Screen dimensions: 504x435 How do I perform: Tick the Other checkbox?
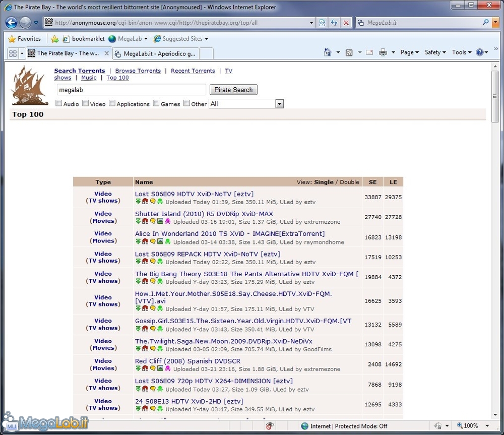coord(187,103)
